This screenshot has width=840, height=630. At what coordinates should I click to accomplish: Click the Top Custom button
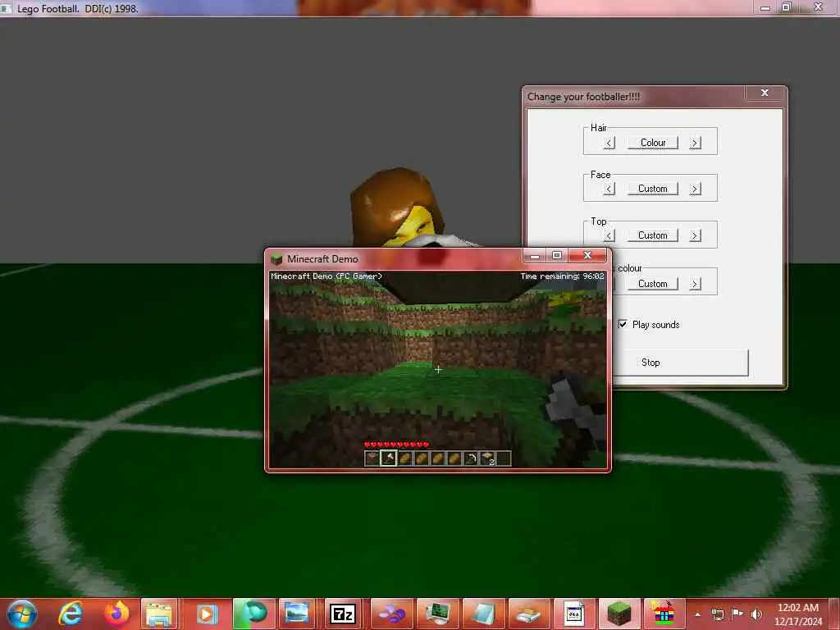click(652, 235)
